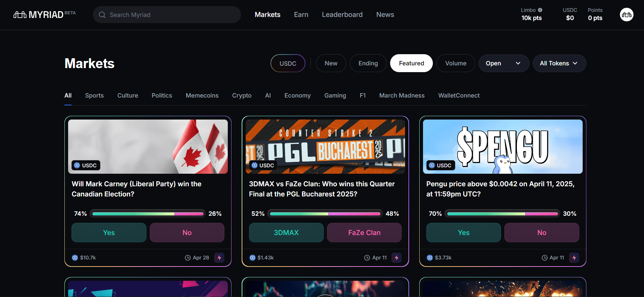This screenshot has width=644, height=297.
Task: Open the profile avatar menu
Action: (x=626, y=15)
